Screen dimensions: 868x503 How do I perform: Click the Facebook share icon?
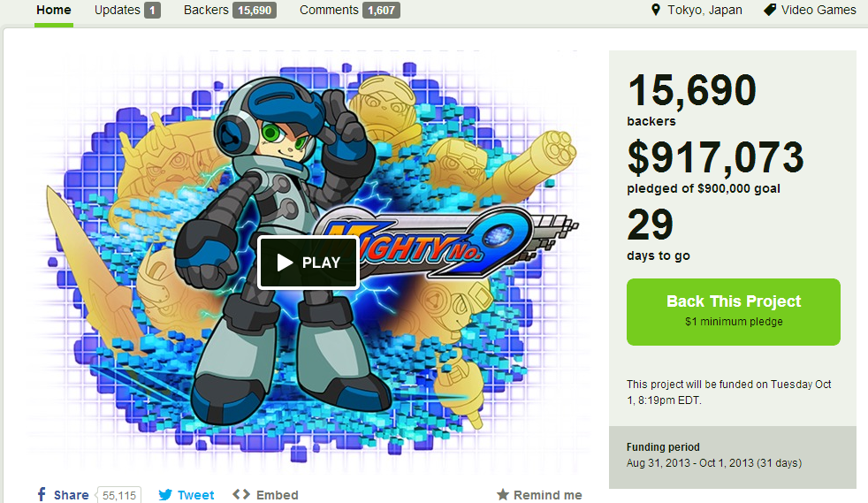[42, 495]
